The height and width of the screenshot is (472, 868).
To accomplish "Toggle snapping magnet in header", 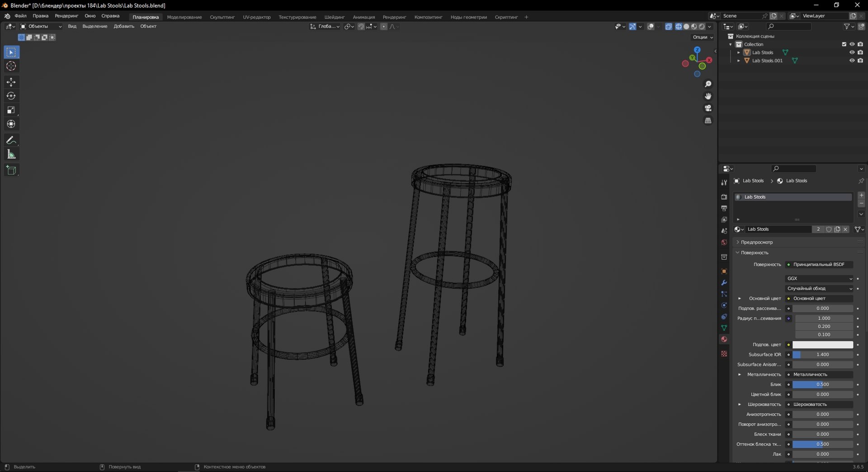I will tap(361, 26).
